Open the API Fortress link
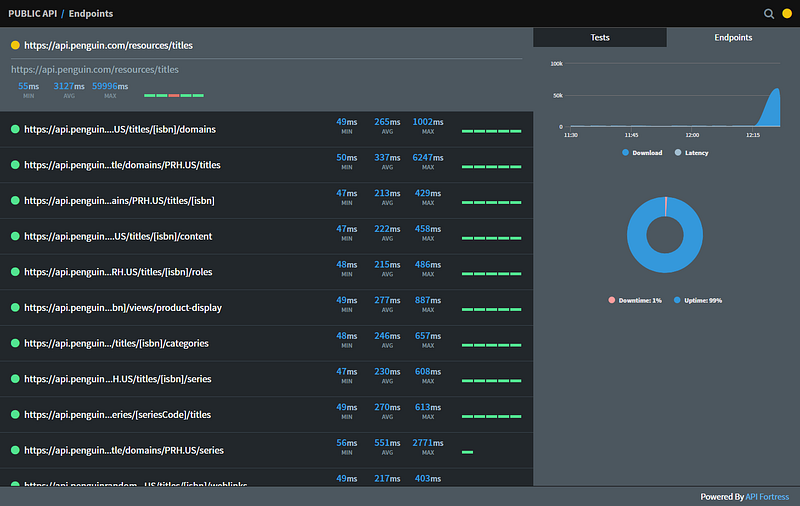The height and width of the screenshot is (506, 800). pos(768,496)
